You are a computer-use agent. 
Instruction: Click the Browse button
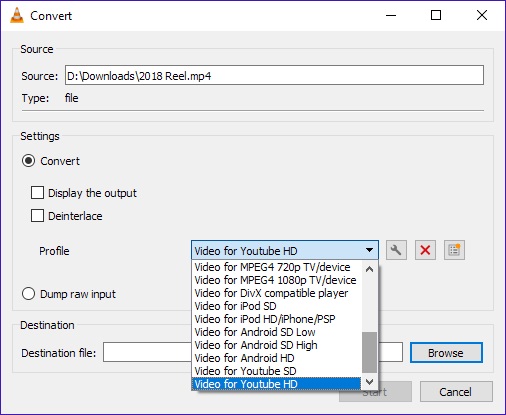[446, 353]
